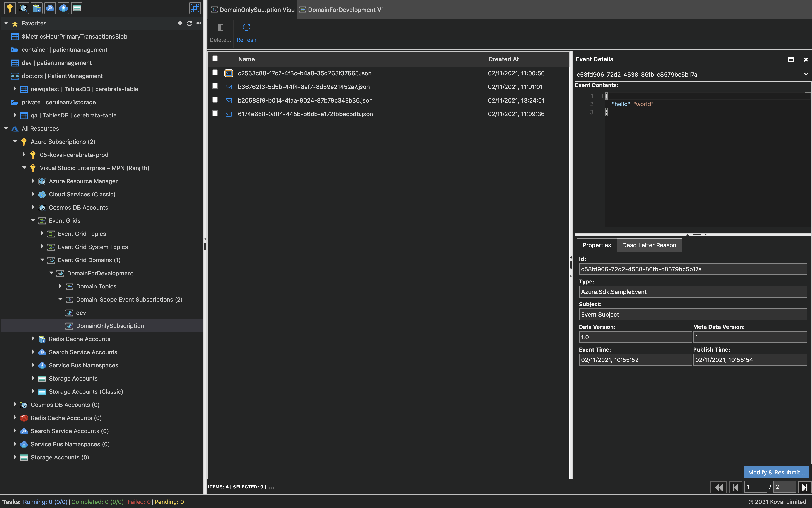The width and height of the screenshot is (812, 508).
Task: Click the Service Bus toolbar icon
Action: 63,8
